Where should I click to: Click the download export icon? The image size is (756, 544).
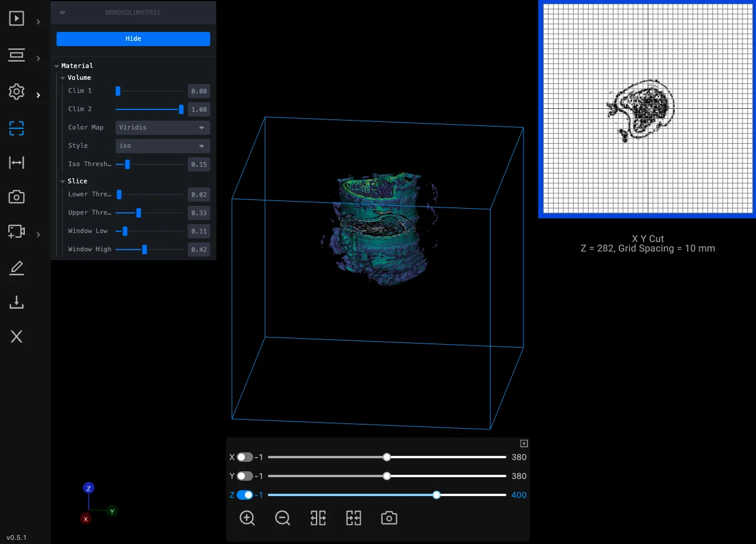click(x=17, y=303)
